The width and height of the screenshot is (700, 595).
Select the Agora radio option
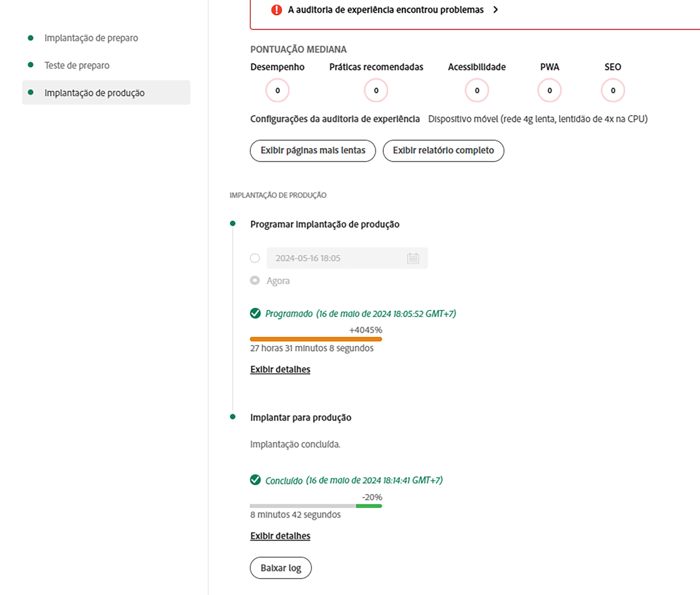pos(255,281)
